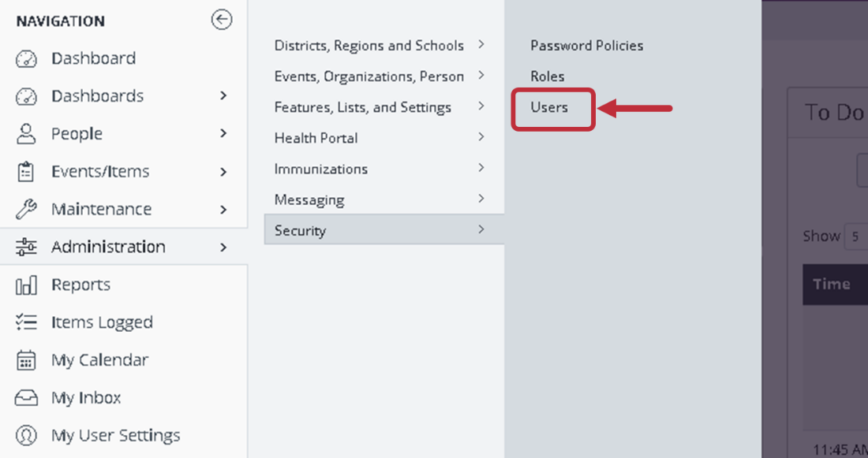
Task: Expand Districts, Regions and Schools chevron
Action: click(481, 45)
